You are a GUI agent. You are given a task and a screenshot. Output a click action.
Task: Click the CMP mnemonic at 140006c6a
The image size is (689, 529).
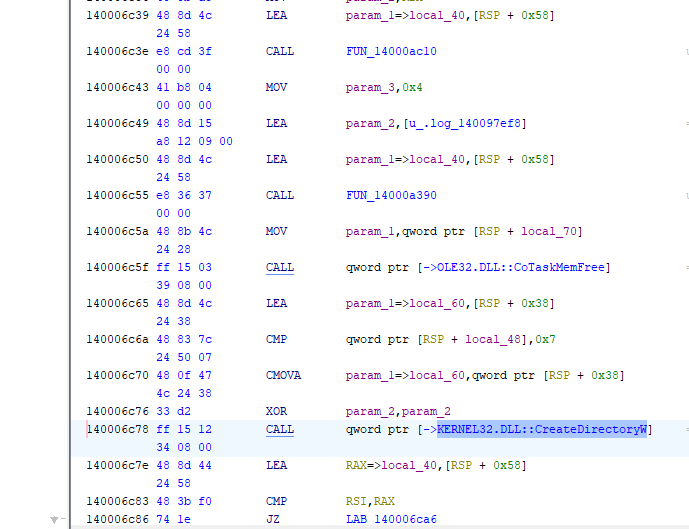point(276,339)
